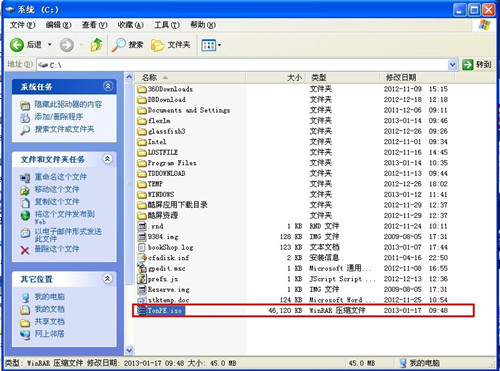
Task: Open the Forward button history dropdown
Action: (x=81, y=45)
